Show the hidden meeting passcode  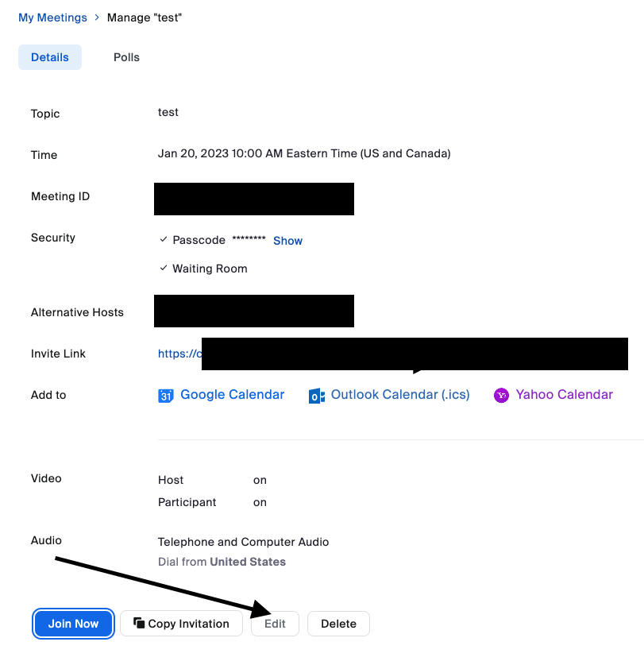click(287, 240)
